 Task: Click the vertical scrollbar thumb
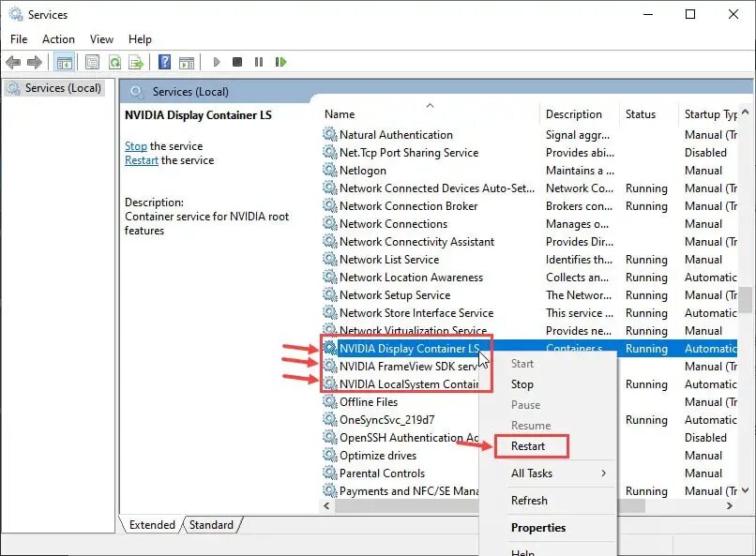(746, 300)
